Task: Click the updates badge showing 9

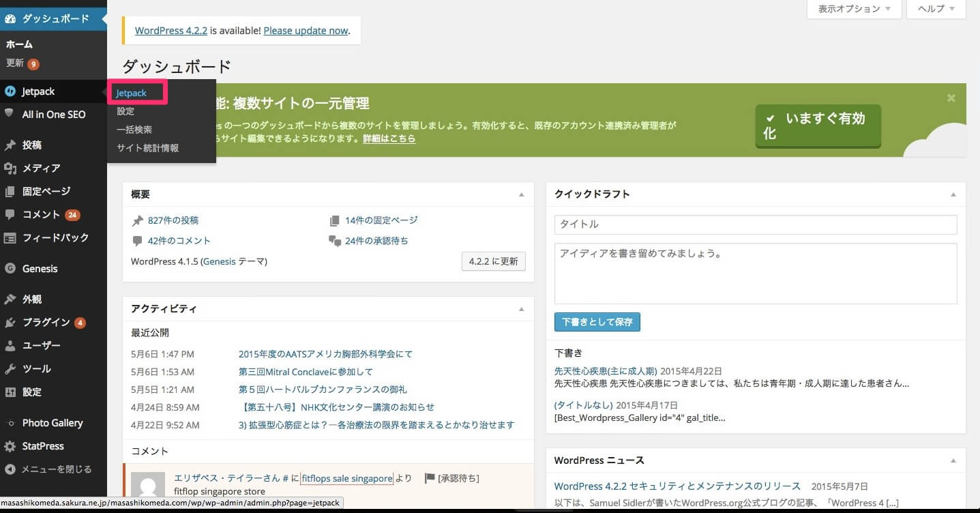Action: 33,64
